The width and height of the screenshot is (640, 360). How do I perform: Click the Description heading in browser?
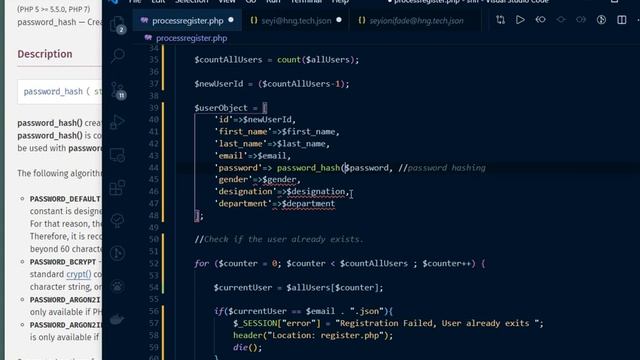[45, 54]
